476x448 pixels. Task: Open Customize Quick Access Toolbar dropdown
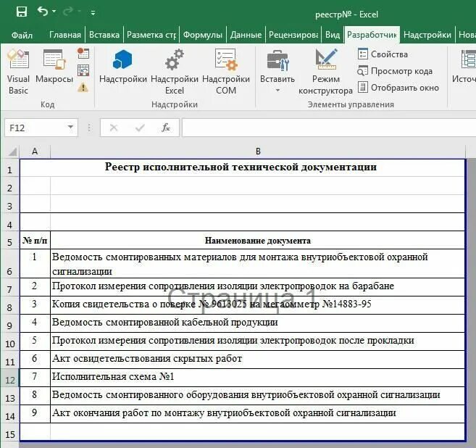pos(93,13)
